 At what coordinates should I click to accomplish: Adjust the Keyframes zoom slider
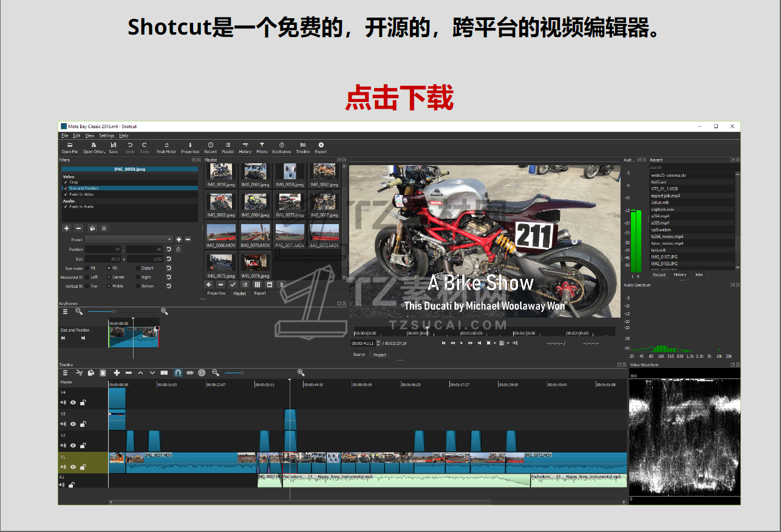pos(114,312)
